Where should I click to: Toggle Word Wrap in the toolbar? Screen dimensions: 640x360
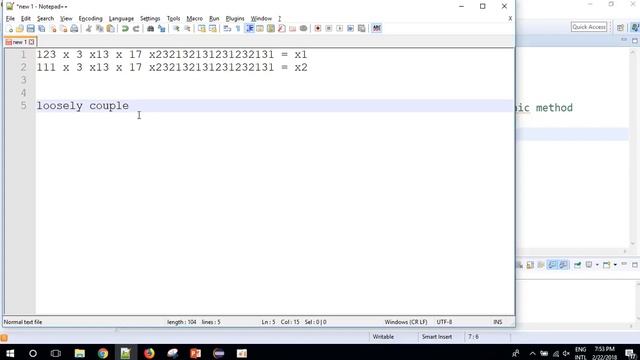coord(227,29)
